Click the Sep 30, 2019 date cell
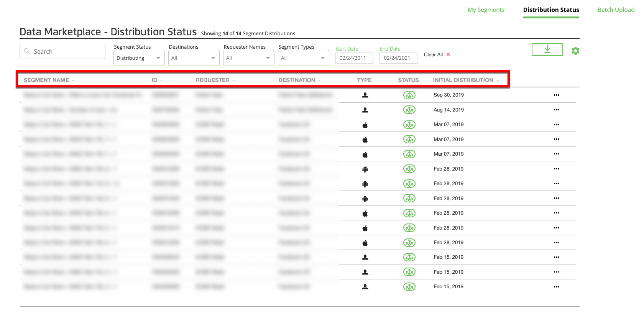644x317 pixels. tap(449, 95)
